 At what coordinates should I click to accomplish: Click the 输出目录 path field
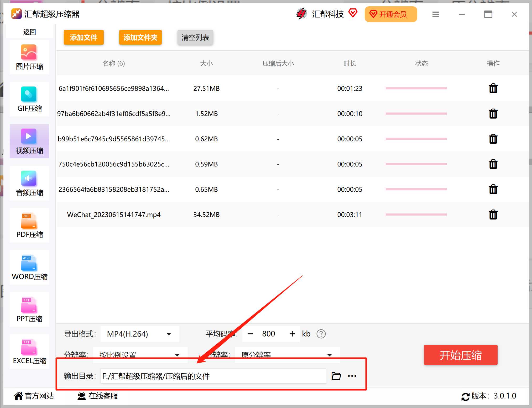[x=213, y=376]
